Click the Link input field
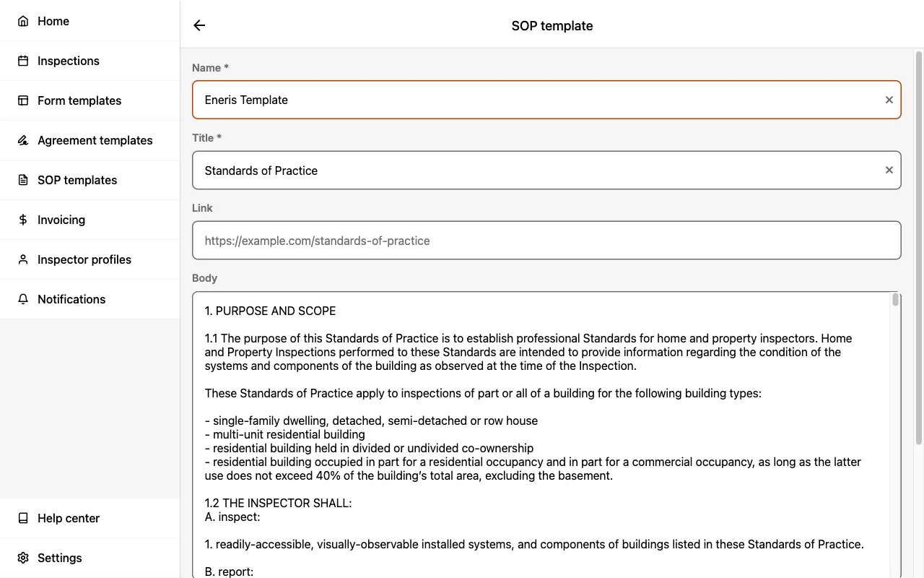 505,241
